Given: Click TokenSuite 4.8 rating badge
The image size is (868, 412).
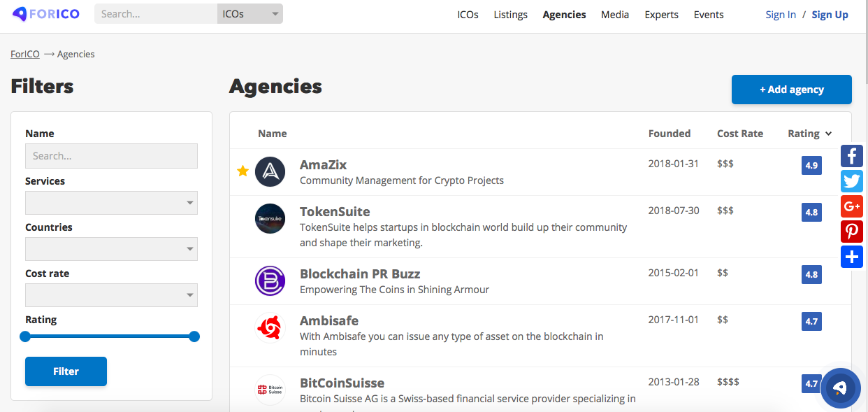Looking at the screenshot, I should pos(811,213).
